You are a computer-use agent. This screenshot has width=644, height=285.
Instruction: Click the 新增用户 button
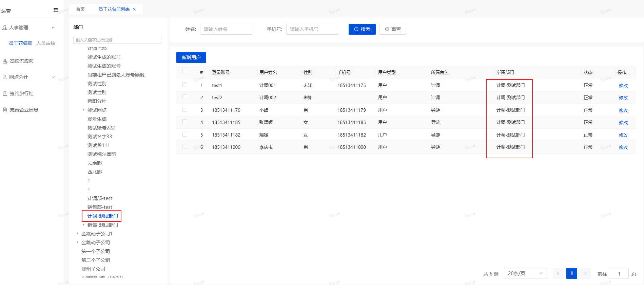pos(191,57)
